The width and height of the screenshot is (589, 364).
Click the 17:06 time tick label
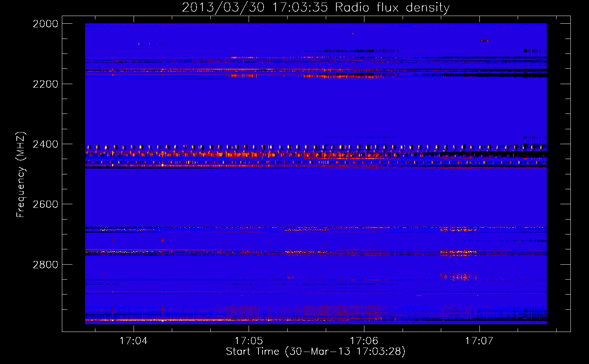(x=364, y=341)
